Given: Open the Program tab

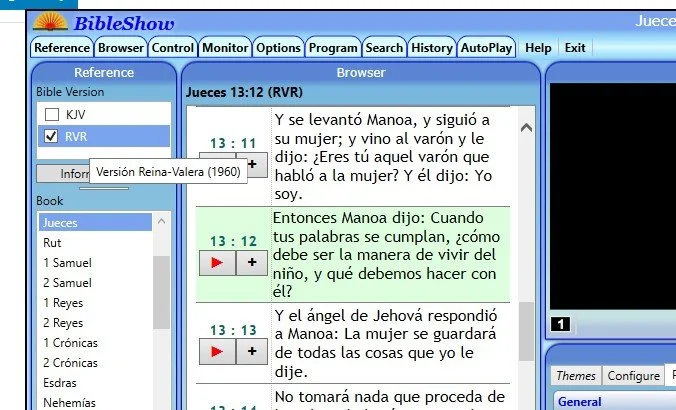Looking at the screenshot, I should pos(333,48).
